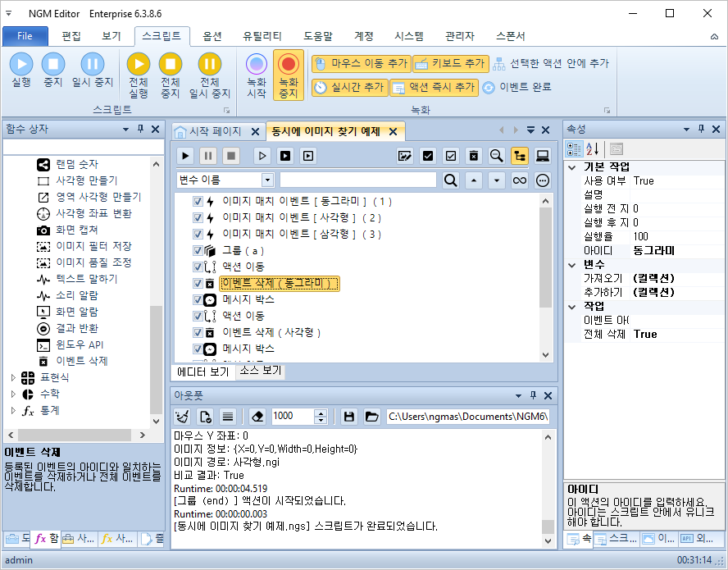Select 화면 캡쳐 in function box
Screen dimensions: 728x570
(76, 230)
